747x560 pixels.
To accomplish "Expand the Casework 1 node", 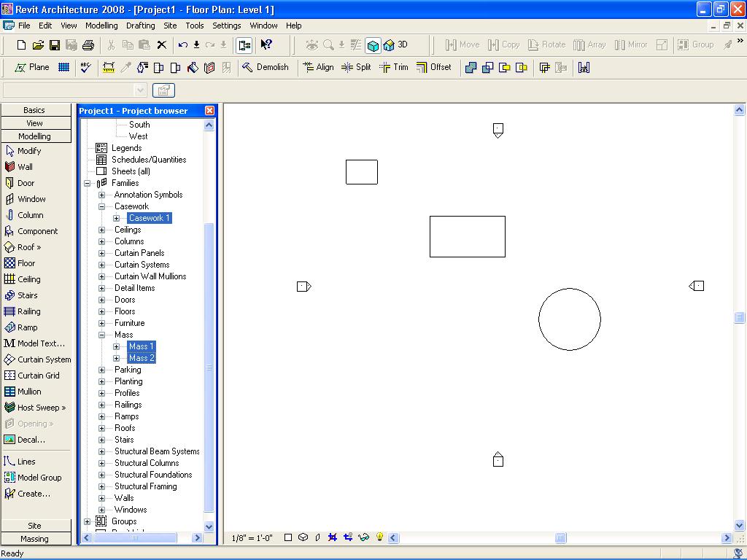I will (116, 218).
